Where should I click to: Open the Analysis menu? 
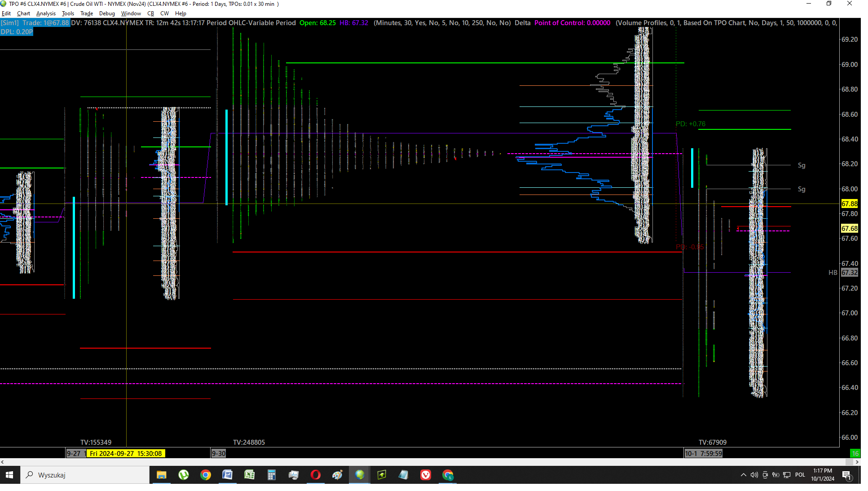[46, 13]
